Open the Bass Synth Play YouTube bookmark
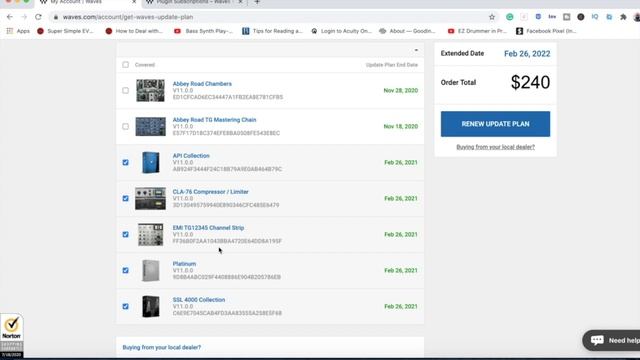This screenshot has width=640, height=360. pyautogui.click(x=203, y=31)
